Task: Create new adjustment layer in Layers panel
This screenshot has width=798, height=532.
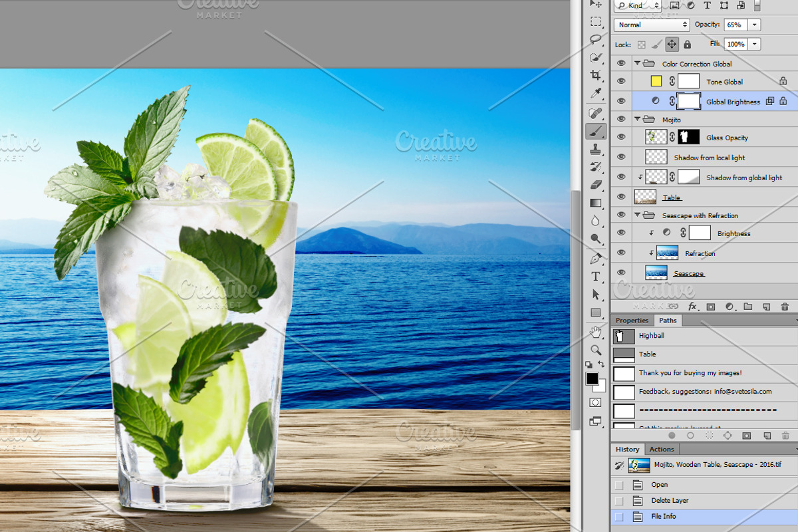Action: pyautogui.click(x=730, y=307)
